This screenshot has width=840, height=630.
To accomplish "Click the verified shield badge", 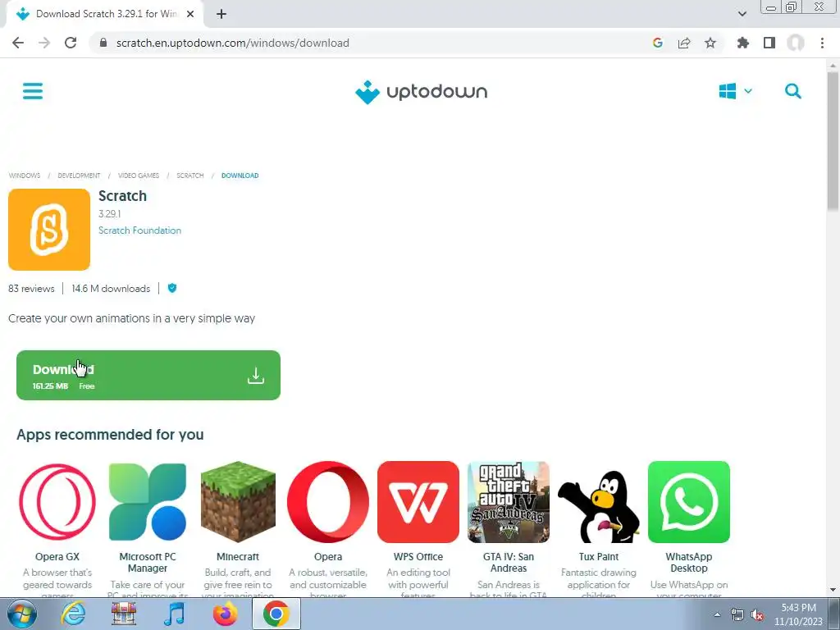I will click(172, 288).
